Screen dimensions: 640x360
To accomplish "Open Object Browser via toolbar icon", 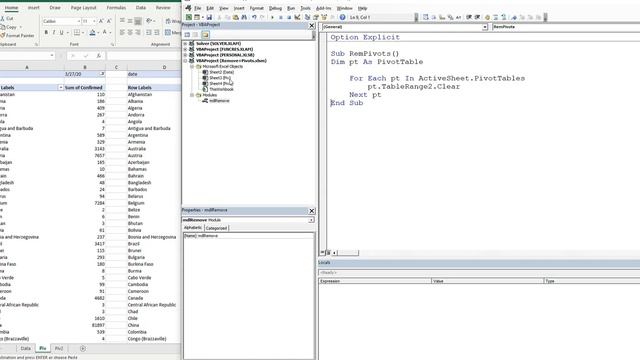I will (324, 17).
